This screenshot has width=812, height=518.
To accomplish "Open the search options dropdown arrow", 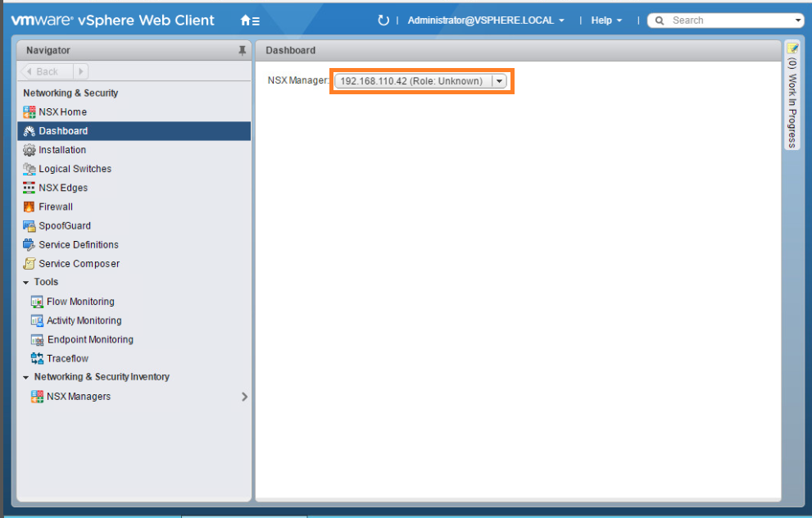I will (797, 20).
